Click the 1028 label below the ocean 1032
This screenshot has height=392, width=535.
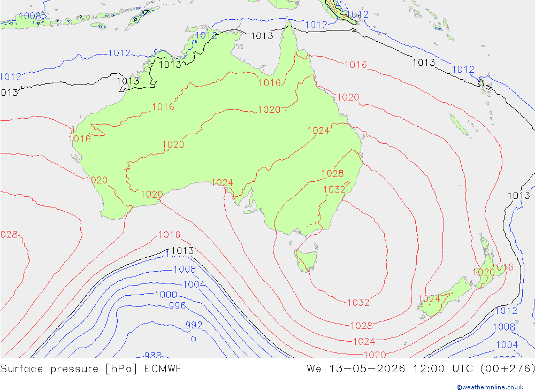point(362,326)
